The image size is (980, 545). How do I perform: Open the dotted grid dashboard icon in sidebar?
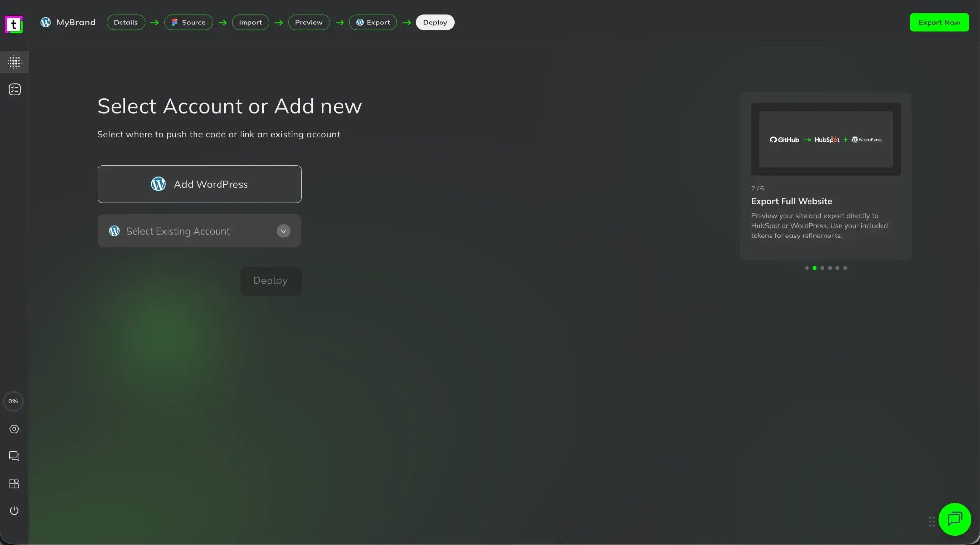15,62
